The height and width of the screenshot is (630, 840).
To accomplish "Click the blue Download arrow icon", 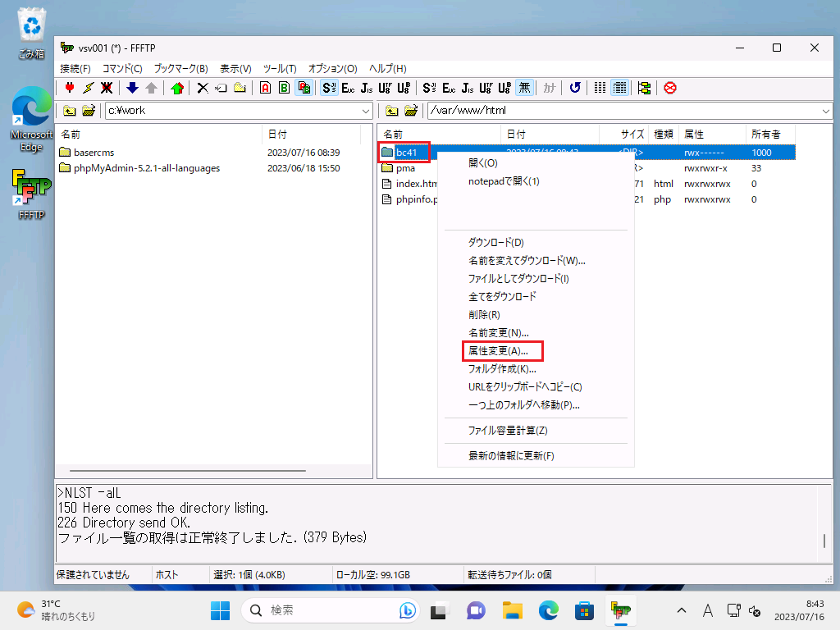I will click(x=132, y=88).
